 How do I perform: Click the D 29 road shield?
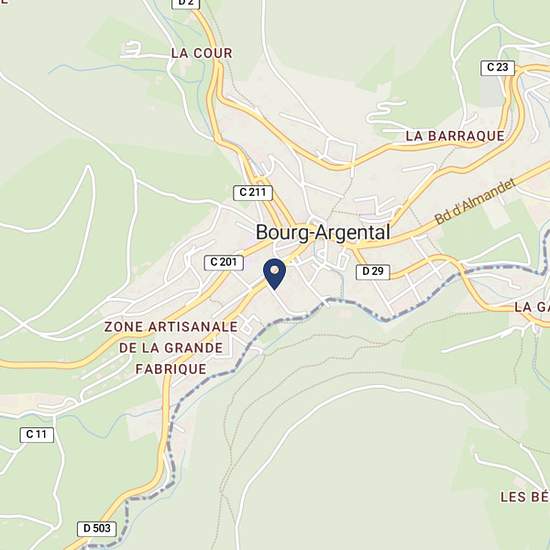pos(373,272)
